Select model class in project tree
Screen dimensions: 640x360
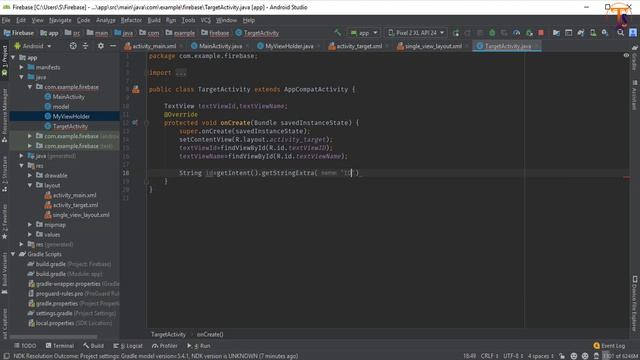click(x=60, y=107)
